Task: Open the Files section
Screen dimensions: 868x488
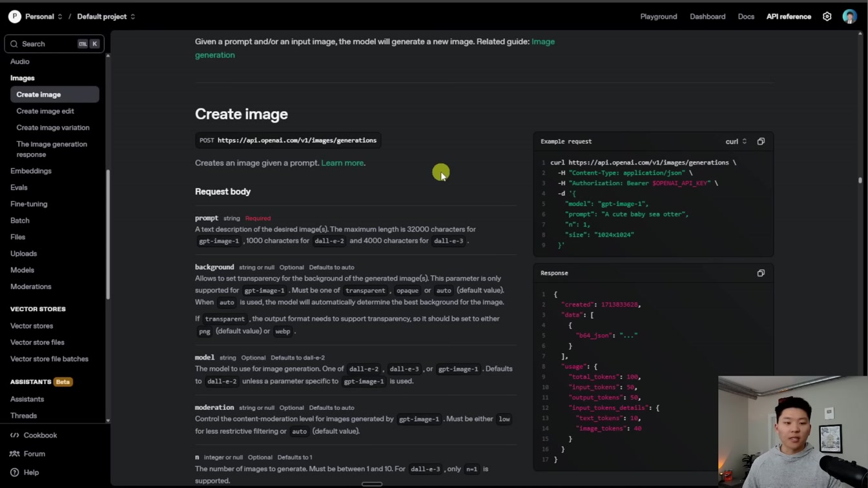Action: click(18, 237)
